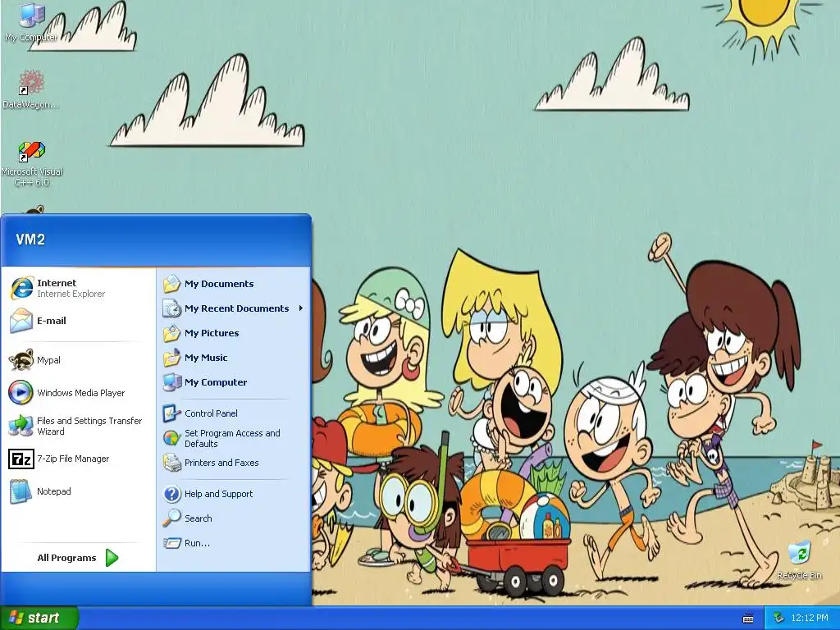Click the Printers and Faxes icon
Viewport: 840px width, 630px height.
click(x=171, y=463)
